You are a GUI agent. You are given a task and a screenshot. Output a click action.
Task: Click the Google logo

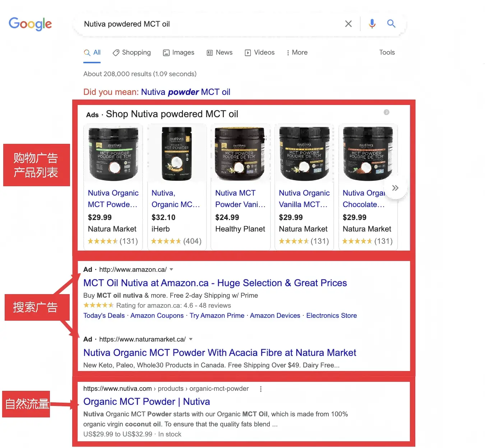click(x=30, y=24)
